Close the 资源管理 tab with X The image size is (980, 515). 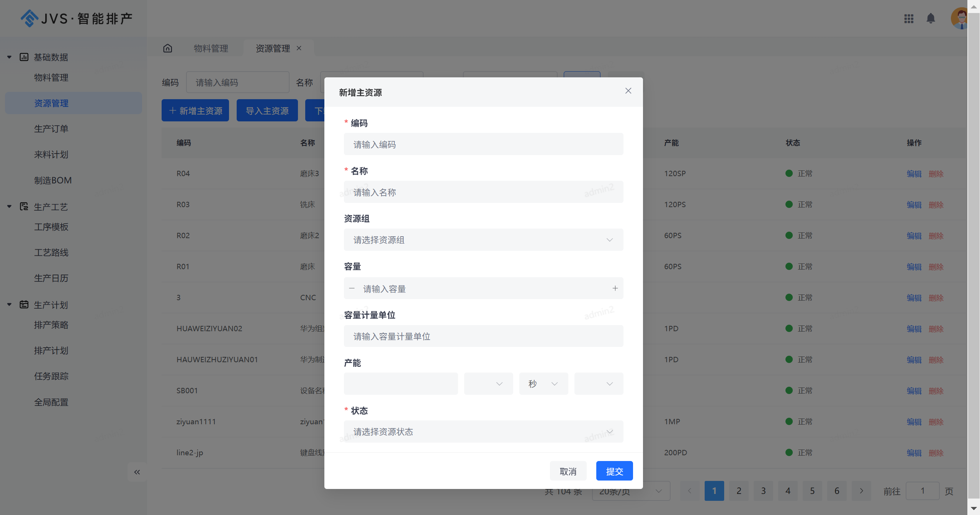(x=299, y=48)
